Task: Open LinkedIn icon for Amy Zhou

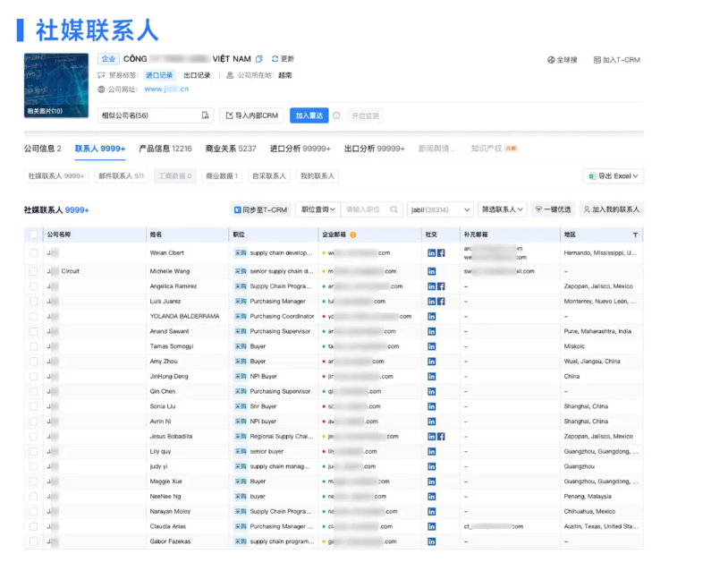Action: pos(431,362)
